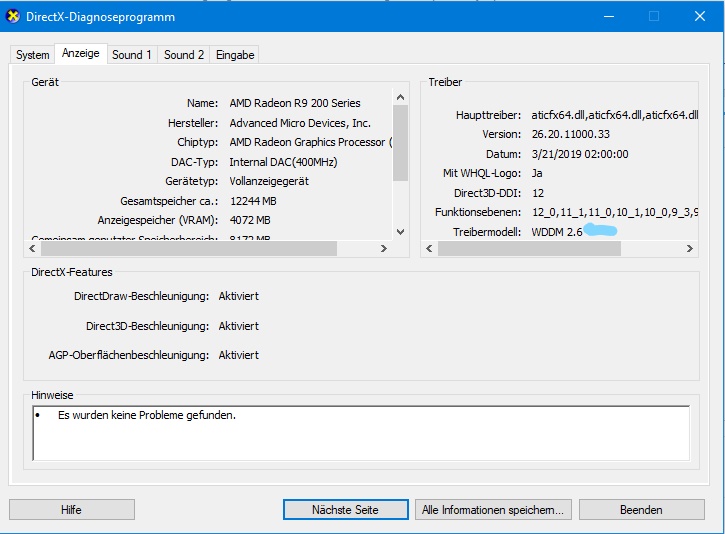Click Treiber horizontal scrollbar thumb
Screen dimensions: 725x534
[x=529, y=249]
